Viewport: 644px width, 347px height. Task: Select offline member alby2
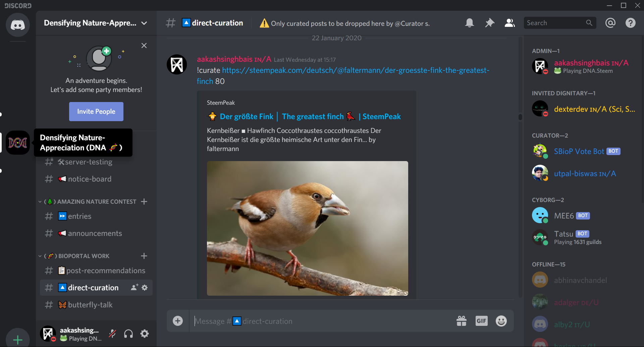pos(584,324)
